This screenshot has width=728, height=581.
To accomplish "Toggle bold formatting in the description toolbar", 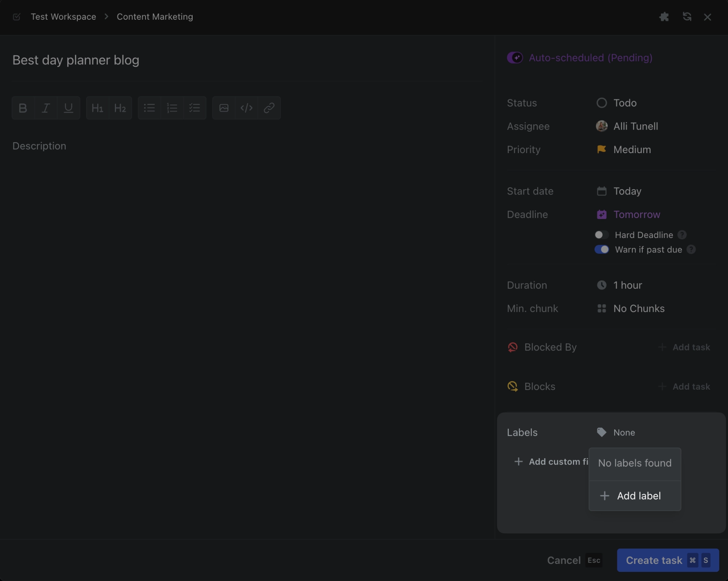I will pyautogui.click(x=23, y=108).
